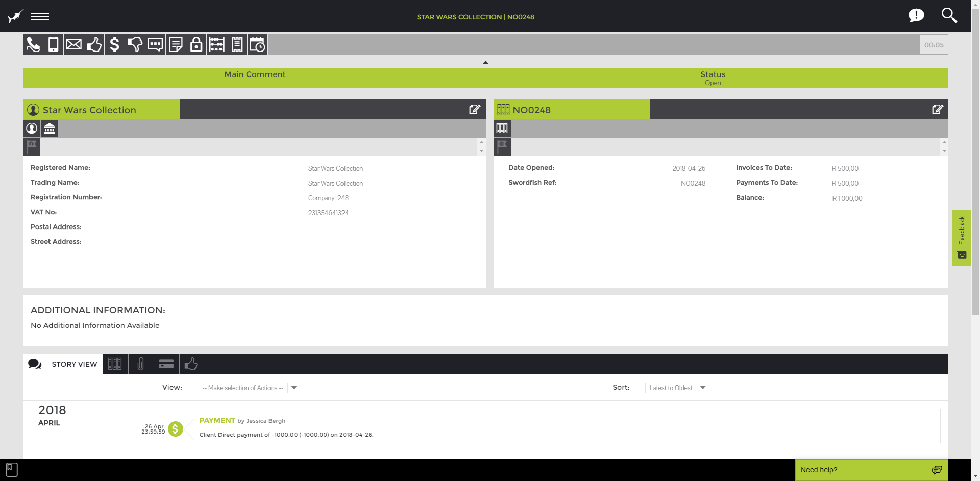Switch to the thumbs up promises tab
This screenshot has width=980, height=481.
tap(192, 364)
